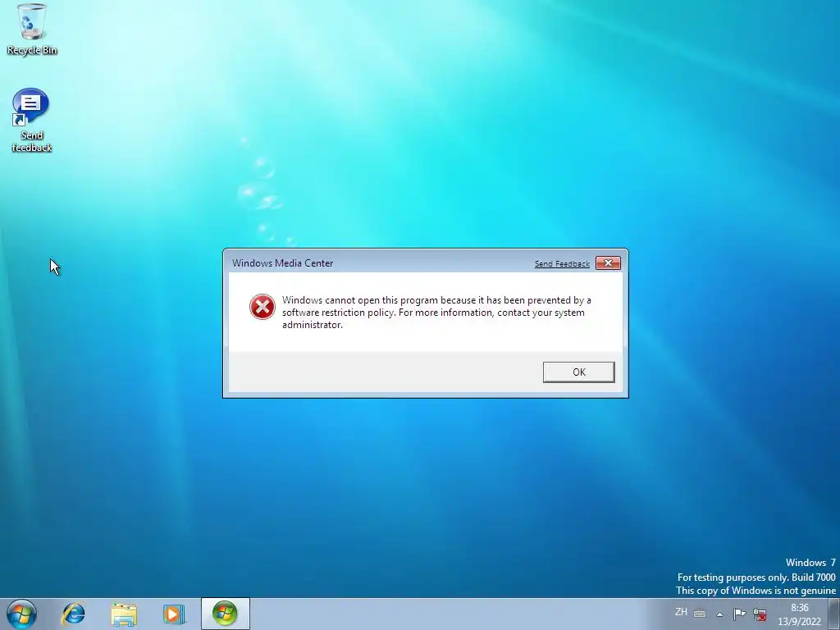Click the software restriction policy message text
Screen dimensions: 840x630
coord(436,313)
